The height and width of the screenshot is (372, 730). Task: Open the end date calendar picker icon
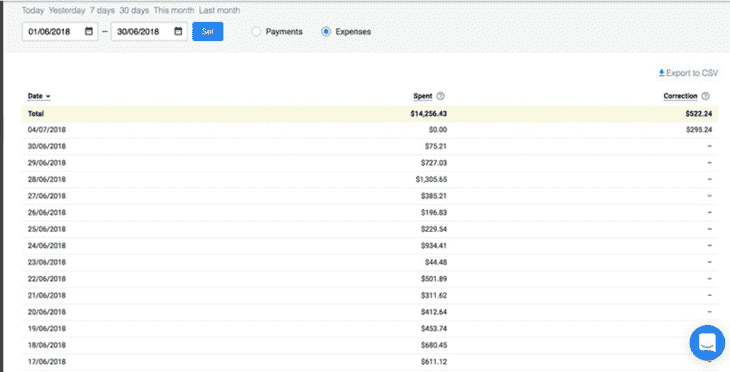pyautogui.click(x=178, y=31)
